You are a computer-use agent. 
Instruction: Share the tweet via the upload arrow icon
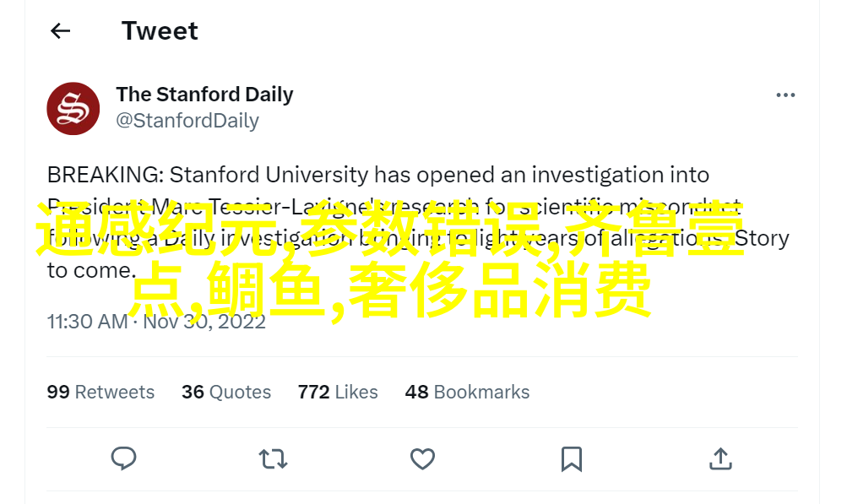720,458
